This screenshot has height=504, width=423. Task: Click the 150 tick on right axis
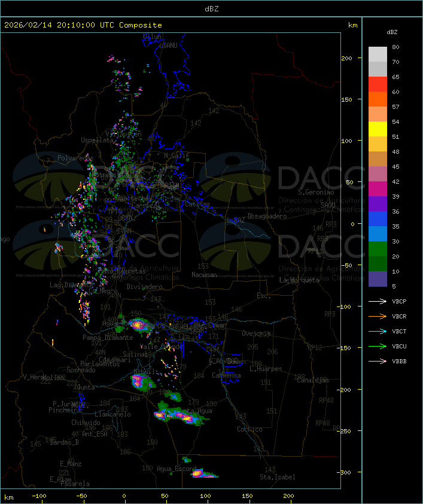[346, 99]
